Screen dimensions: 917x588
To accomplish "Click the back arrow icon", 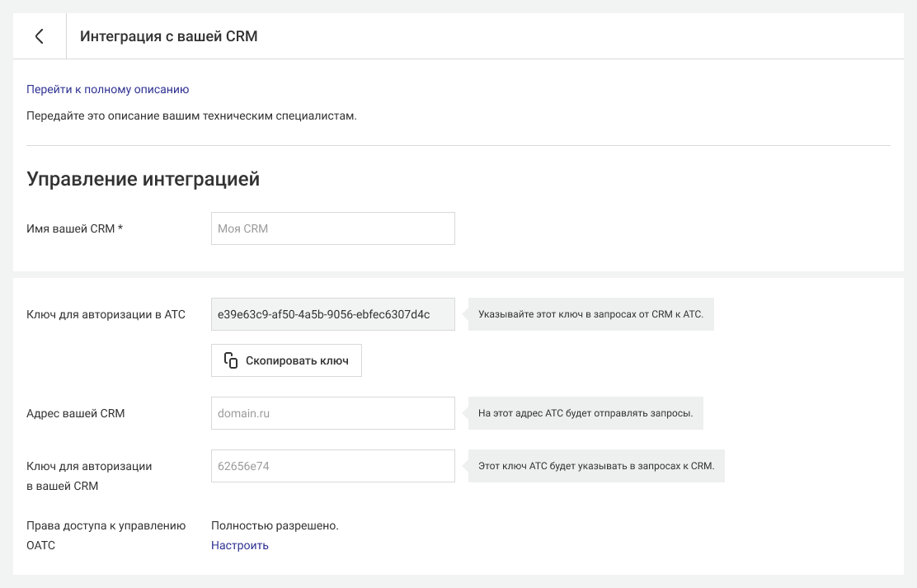I will [39, 36].
